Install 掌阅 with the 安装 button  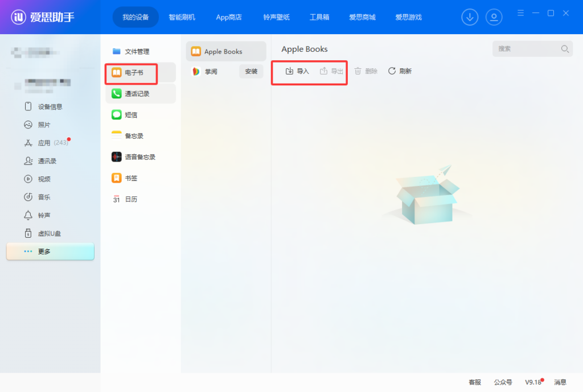(251, 71)
